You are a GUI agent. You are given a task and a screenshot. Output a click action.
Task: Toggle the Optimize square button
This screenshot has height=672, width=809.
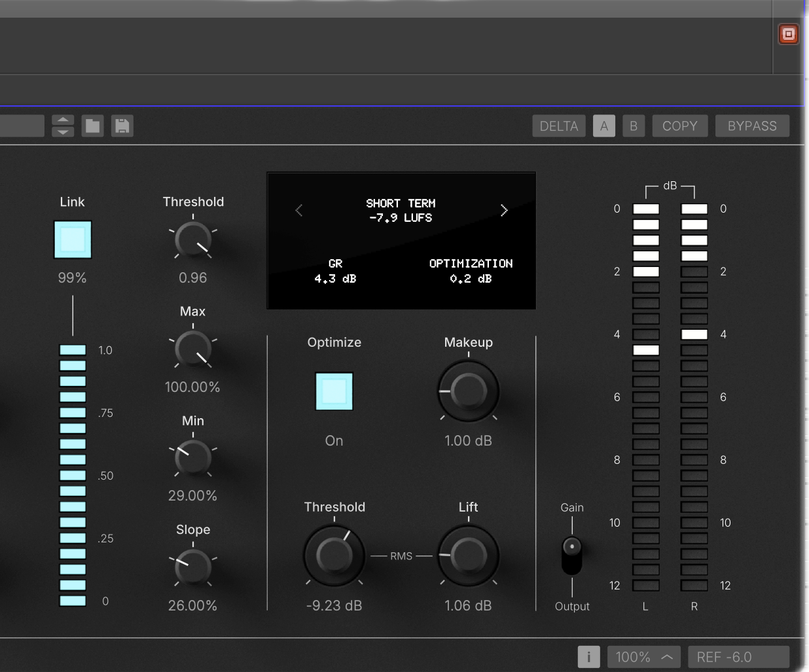click(x=334, y=391)
